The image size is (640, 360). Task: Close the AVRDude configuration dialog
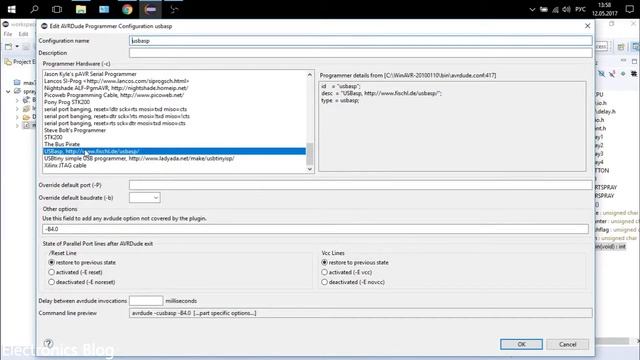pyautogui.click(x=587, y=26)
